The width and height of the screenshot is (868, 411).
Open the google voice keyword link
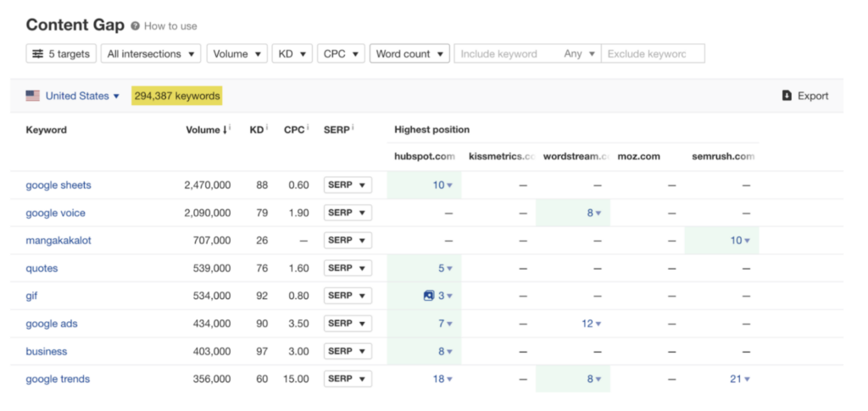(55, 213)
